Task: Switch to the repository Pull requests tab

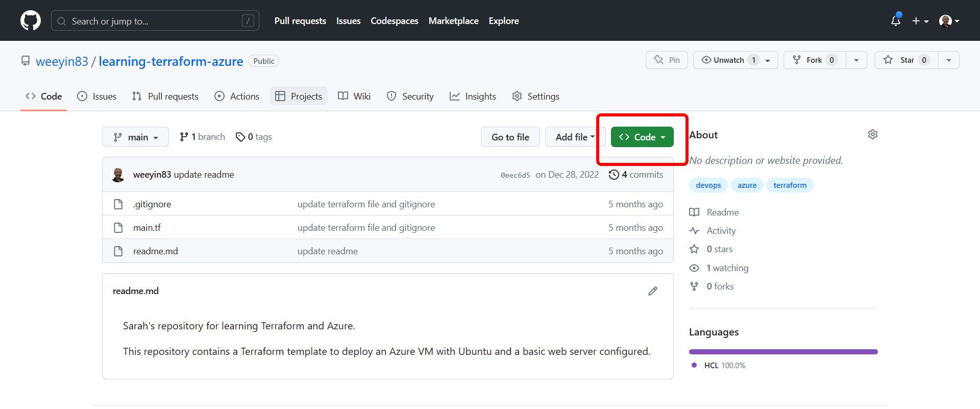Action: [165, 97]
